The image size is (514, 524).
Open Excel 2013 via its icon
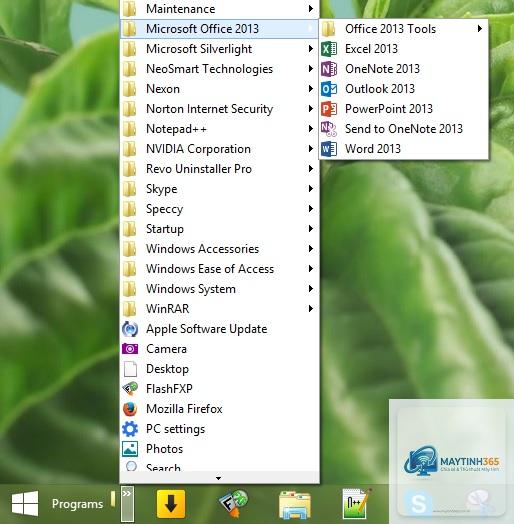[x=329, y=49]
